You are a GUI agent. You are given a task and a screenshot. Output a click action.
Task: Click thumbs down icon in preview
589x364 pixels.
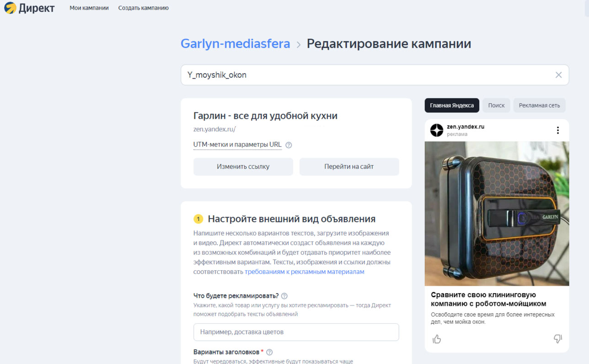557,339
